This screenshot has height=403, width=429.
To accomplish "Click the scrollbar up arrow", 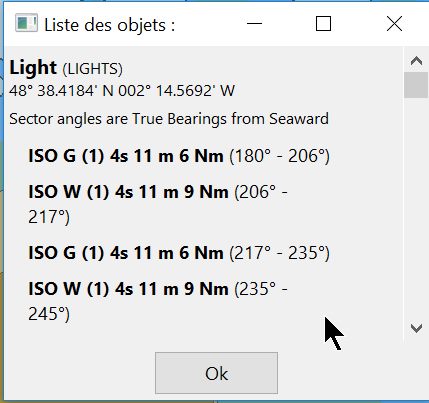I will (x=416, y=60).
